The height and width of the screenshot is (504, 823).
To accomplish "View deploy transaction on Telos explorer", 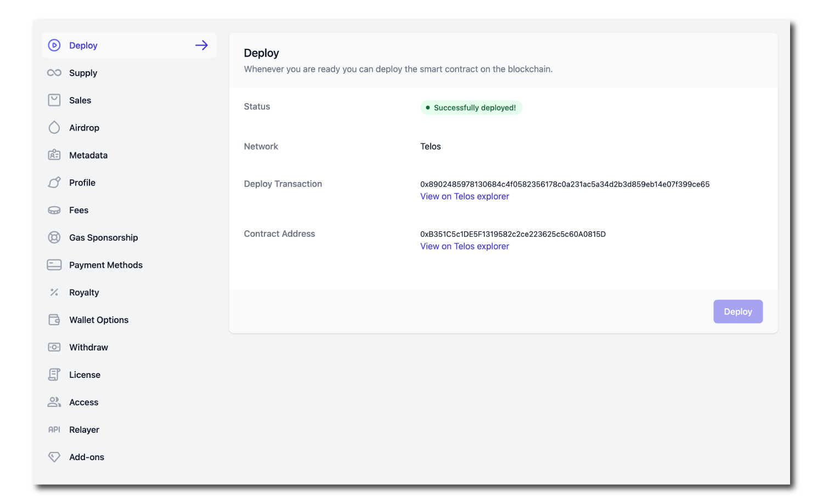I will point(464,196).
